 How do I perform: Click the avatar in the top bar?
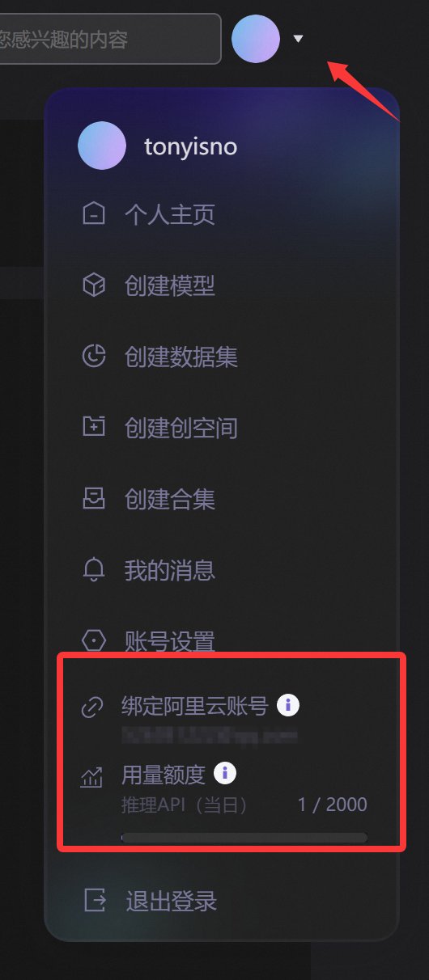tap(256, 38)
